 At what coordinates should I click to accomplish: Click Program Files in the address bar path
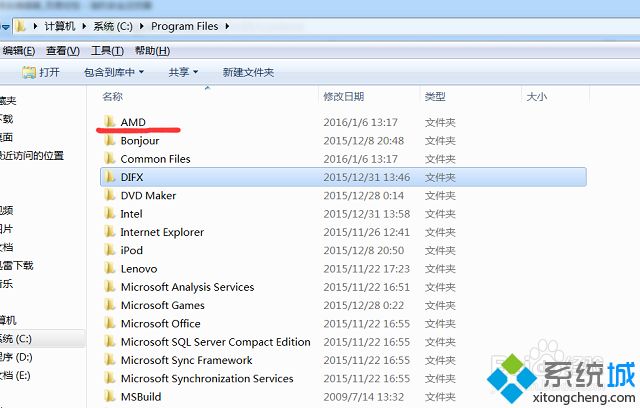coord(184,27)
